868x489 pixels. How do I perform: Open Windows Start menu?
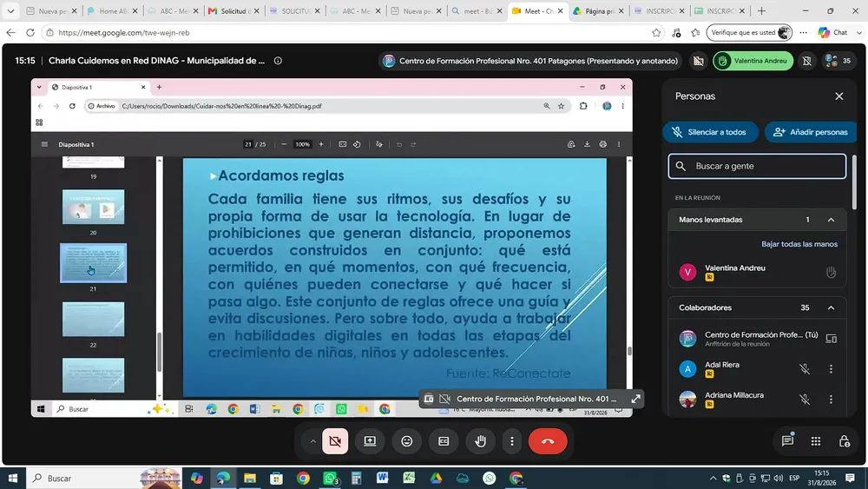(x=13, y=478)
